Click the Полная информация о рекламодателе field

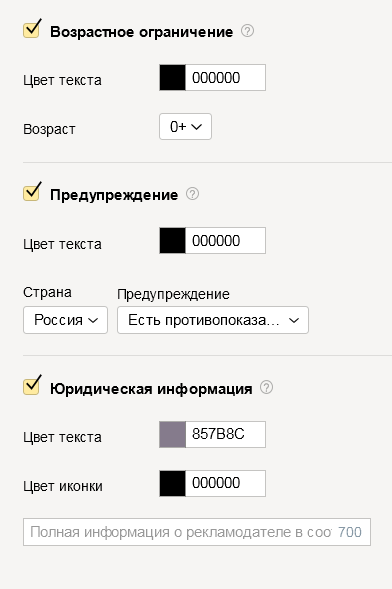coord(197,532)
